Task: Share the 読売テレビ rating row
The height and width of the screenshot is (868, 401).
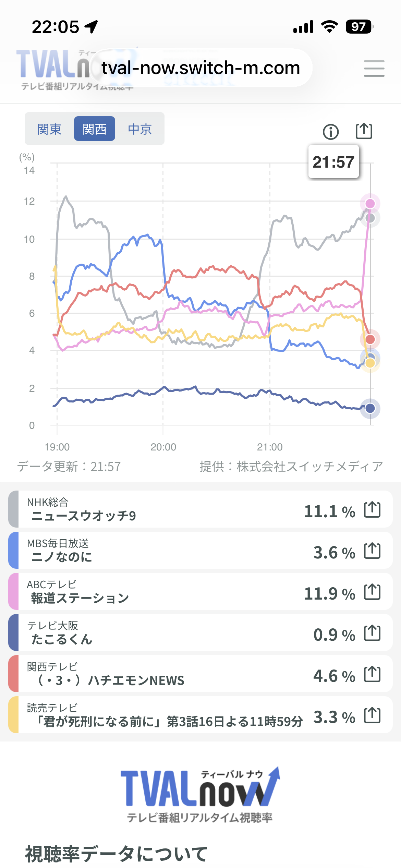Action: pos(372,715)
